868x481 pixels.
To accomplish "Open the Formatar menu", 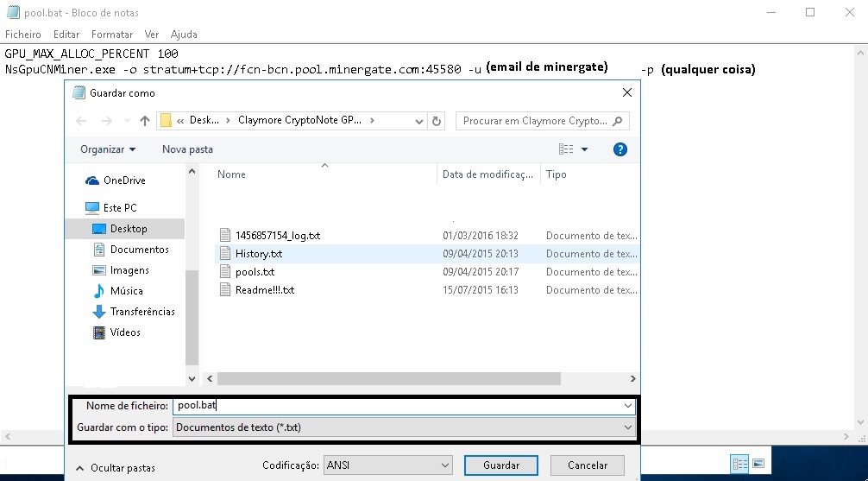I will click(x=112, y=35).
